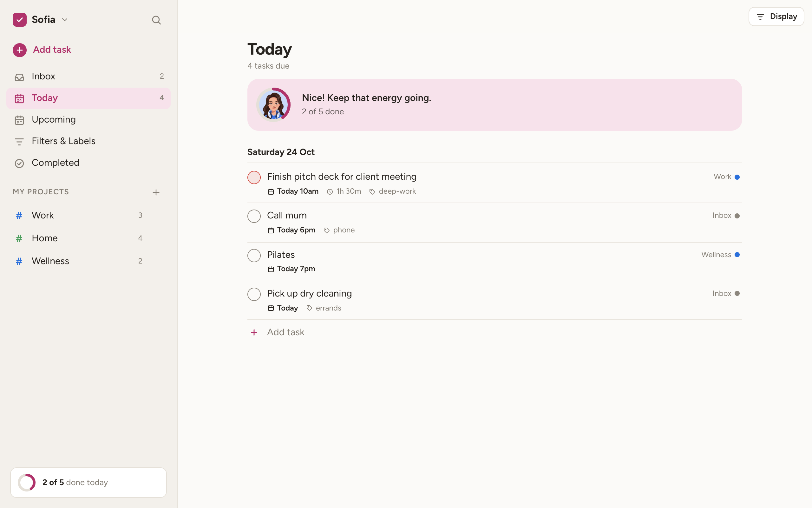Click the calendar icon beside Today 7pm
This screenshot has width=812, height=508.
[x=271, y=269]
